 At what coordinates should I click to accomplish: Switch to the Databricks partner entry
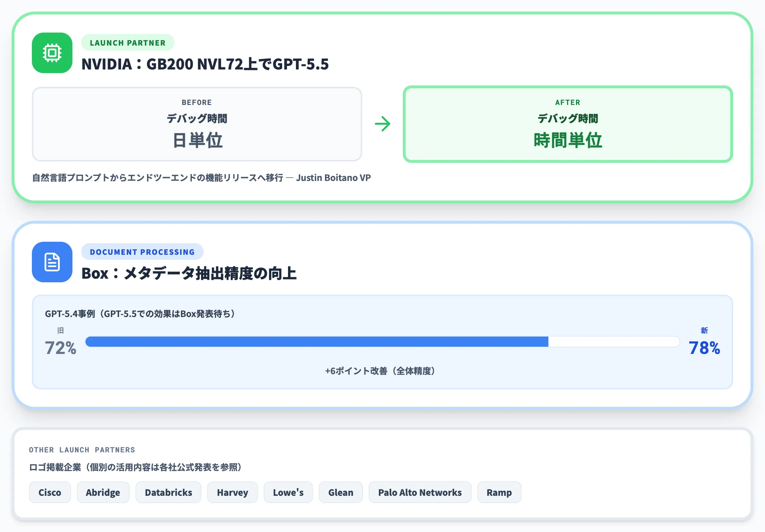168,492
